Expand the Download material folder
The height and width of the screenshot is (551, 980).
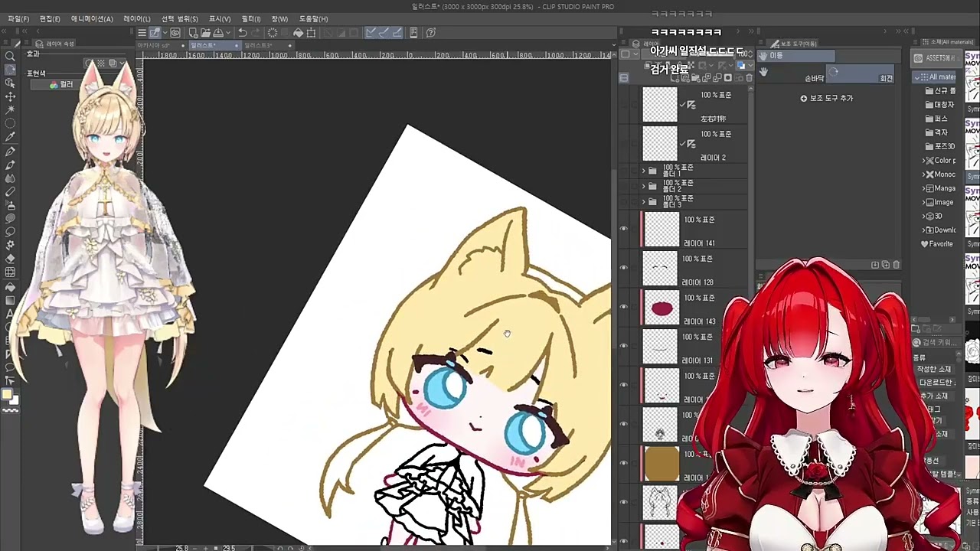click(924, 230)
